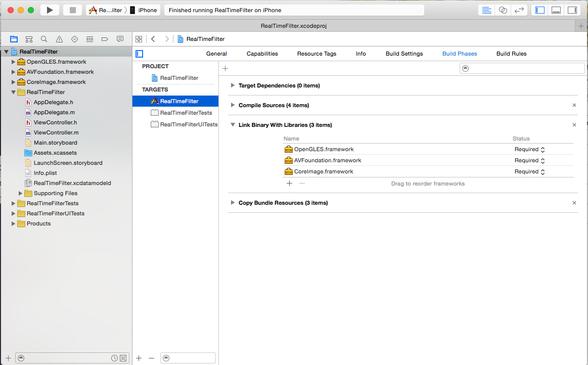Select the RealTimeFilterTests target
Screen dimensions: 588x365
click(x=186, y=113)
